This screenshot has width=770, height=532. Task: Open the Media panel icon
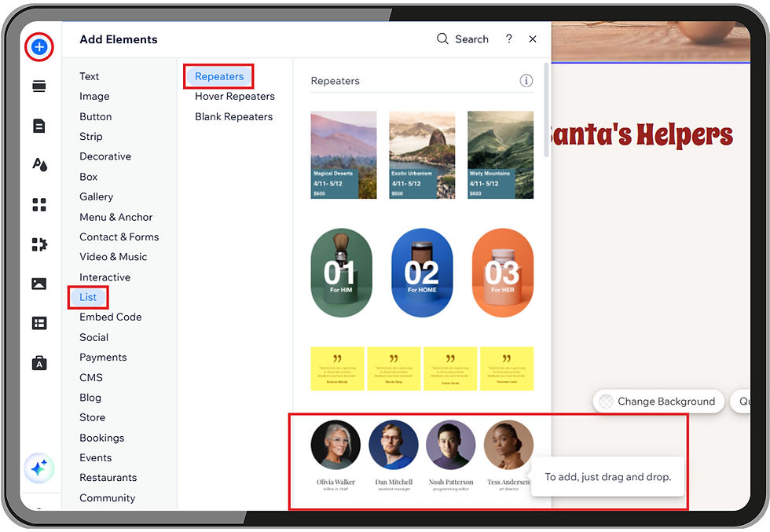[x=39, y=283]
